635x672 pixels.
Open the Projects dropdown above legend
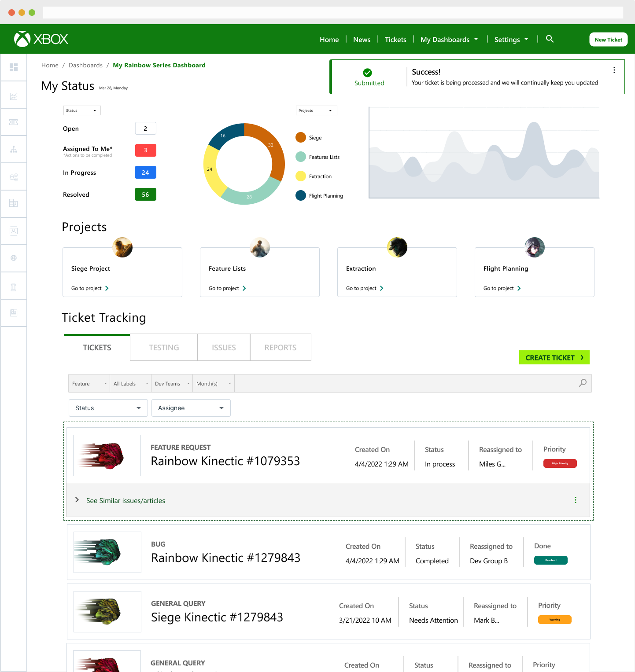tap(316, 110)
